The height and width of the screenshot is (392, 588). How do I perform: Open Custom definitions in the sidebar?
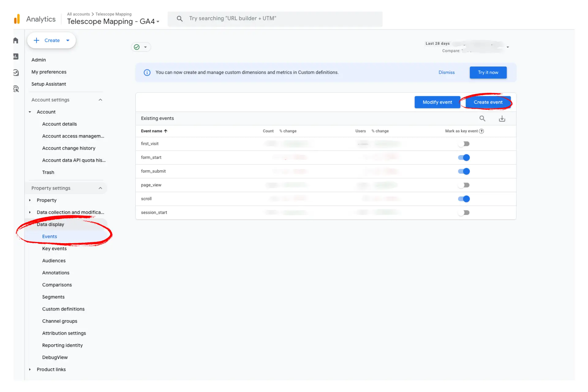63,309
